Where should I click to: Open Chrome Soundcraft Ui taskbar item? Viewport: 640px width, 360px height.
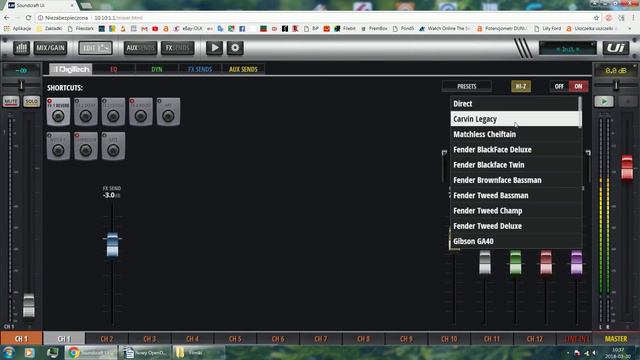(x=91, y=352)
